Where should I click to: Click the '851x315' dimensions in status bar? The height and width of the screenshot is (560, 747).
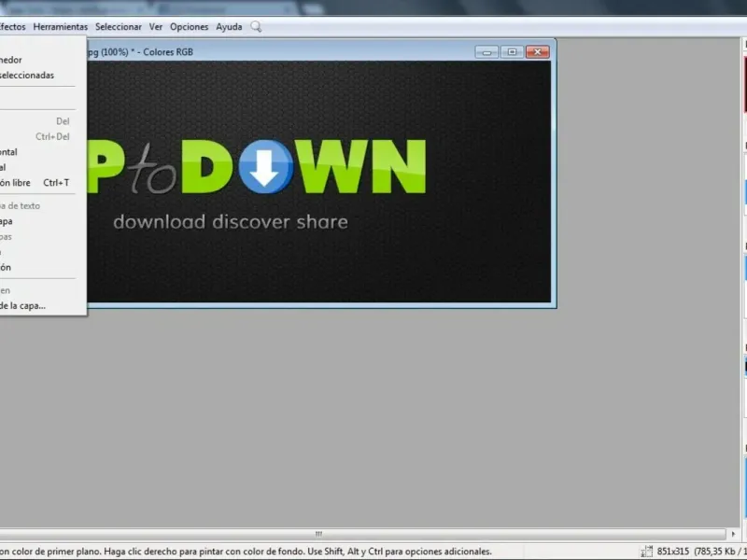coord(672,552)
